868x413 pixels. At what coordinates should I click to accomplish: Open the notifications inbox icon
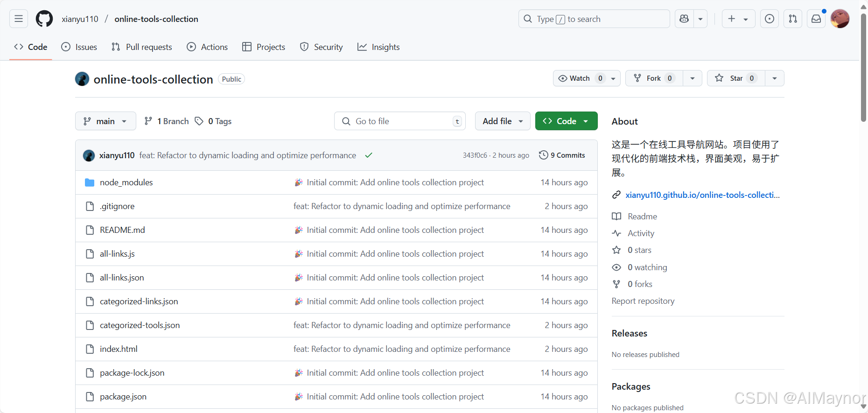816,19
